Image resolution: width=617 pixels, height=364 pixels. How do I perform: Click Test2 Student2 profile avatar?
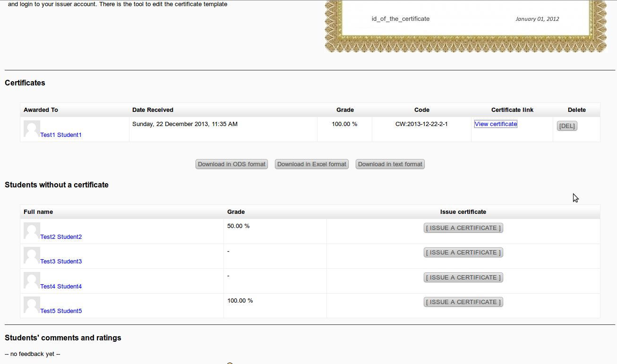coord(32,231)
